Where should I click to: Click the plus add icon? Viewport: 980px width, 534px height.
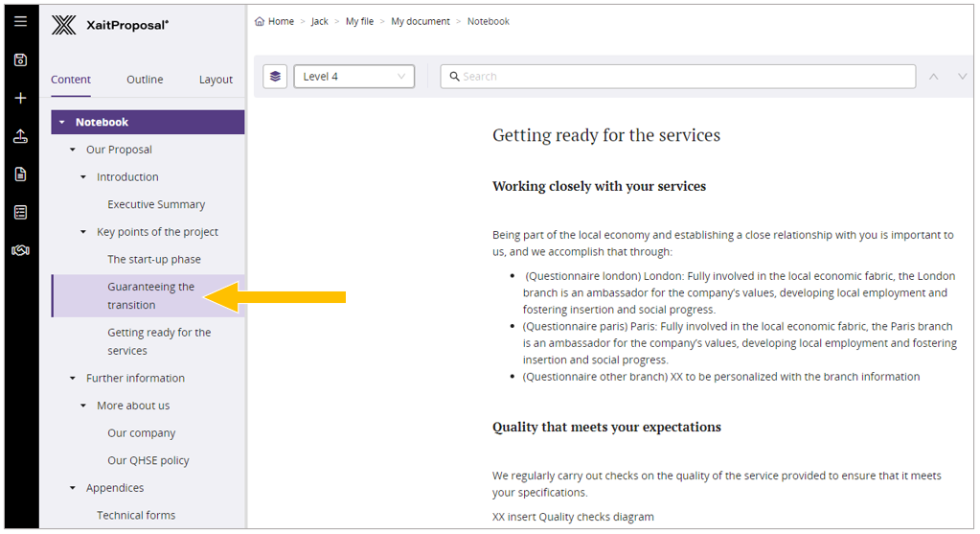coord(20,98)
